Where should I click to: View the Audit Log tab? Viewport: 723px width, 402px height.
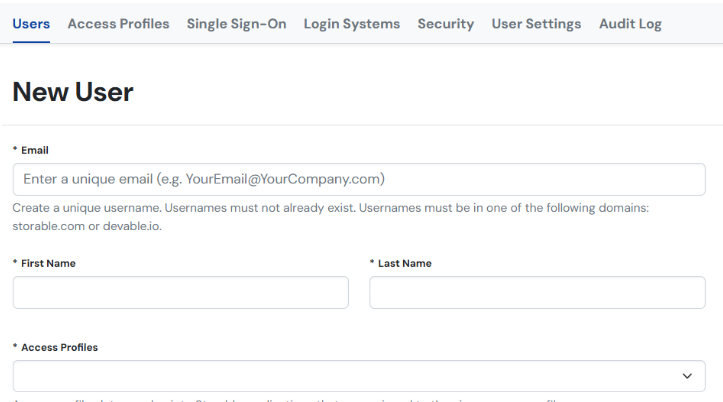coord(630,24)
